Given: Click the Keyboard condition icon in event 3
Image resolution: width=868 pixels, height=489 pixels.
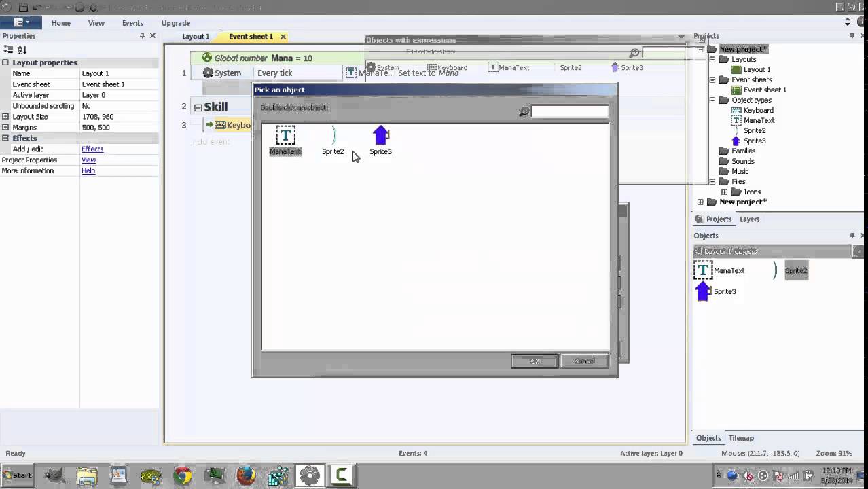Looking at the screenshot, I should (220, 125).
